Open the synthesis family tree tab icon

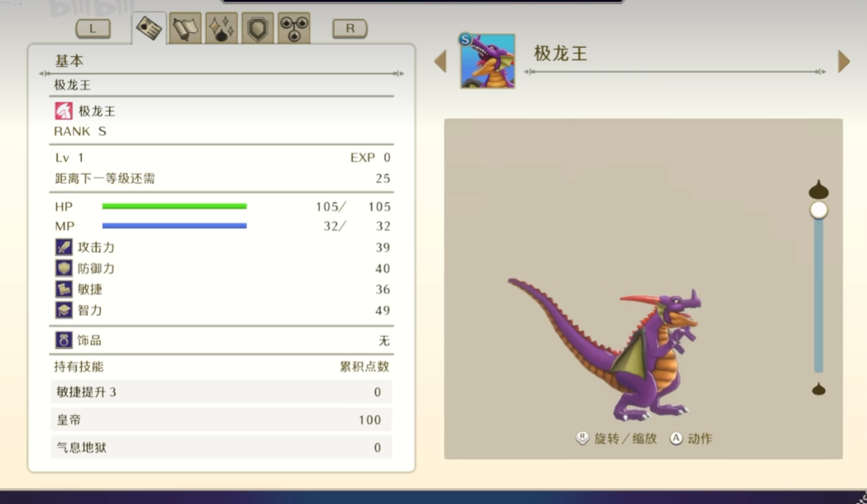click(294, 29)
